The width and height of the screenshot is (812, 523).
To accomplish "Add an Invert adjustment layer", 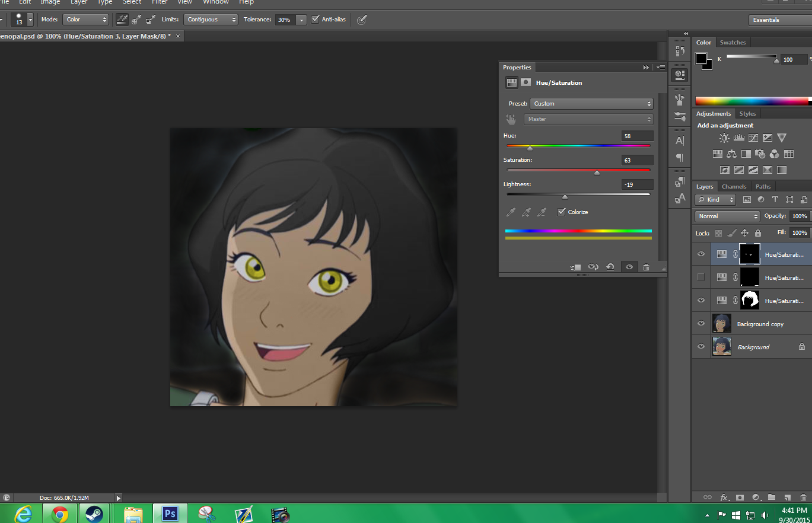I will [724, 170].
